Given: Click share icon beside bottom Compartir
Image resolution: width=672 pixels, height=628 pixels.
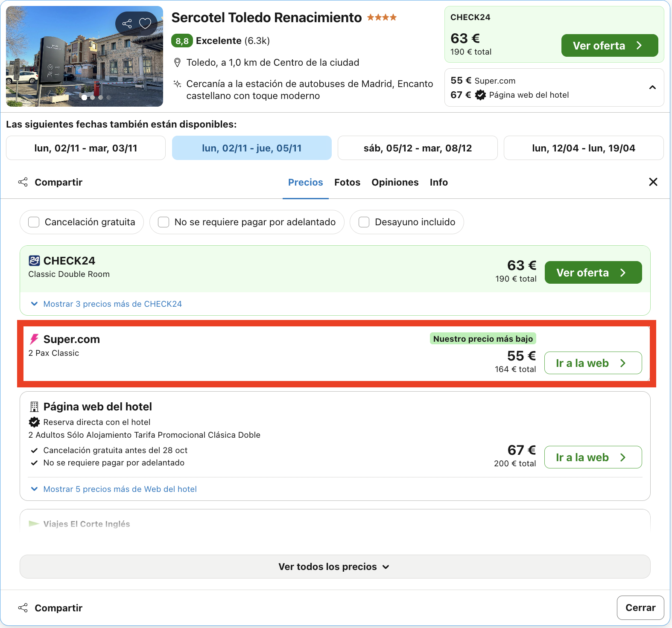Looking at the screenshot, I should click(23, 608).
